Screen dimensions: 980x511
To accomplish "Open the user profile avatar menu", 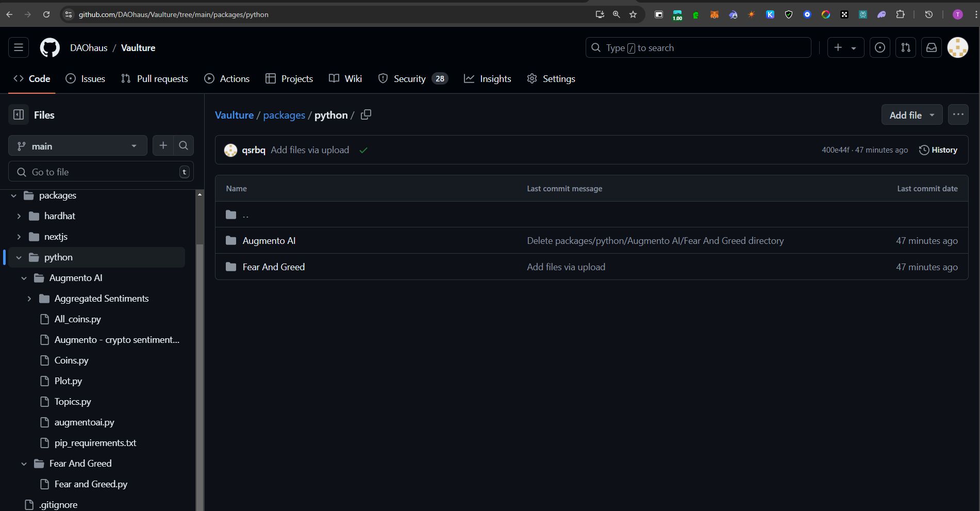I will tap(958, 47).
